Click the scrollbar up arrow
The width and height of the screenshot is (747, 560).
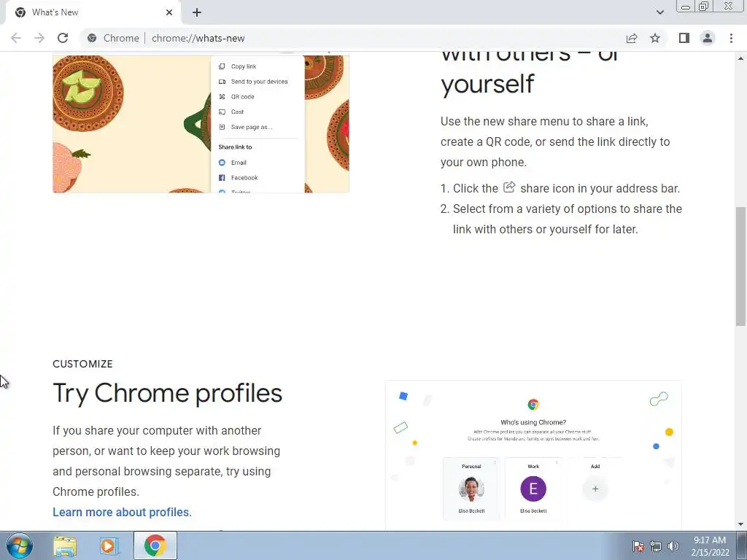click(740, 58)
